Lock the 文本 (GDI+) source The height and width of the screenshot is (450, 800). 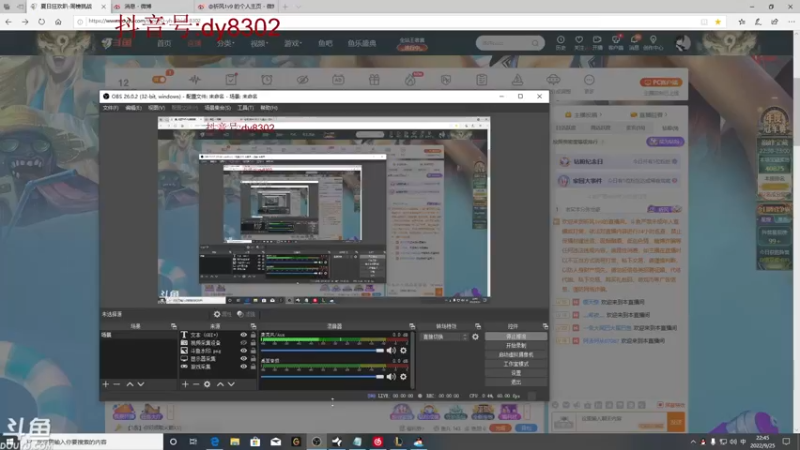tap(253, 335)
